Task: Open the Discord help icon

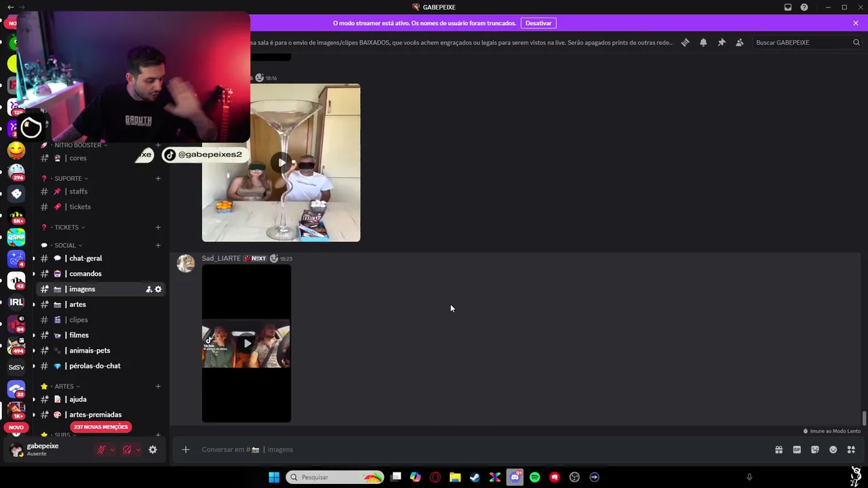Action: (804, 7)
